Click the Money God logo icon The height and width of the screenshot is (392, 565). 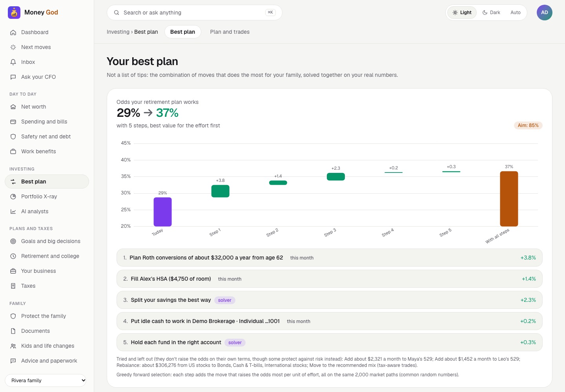coord(14,13)
